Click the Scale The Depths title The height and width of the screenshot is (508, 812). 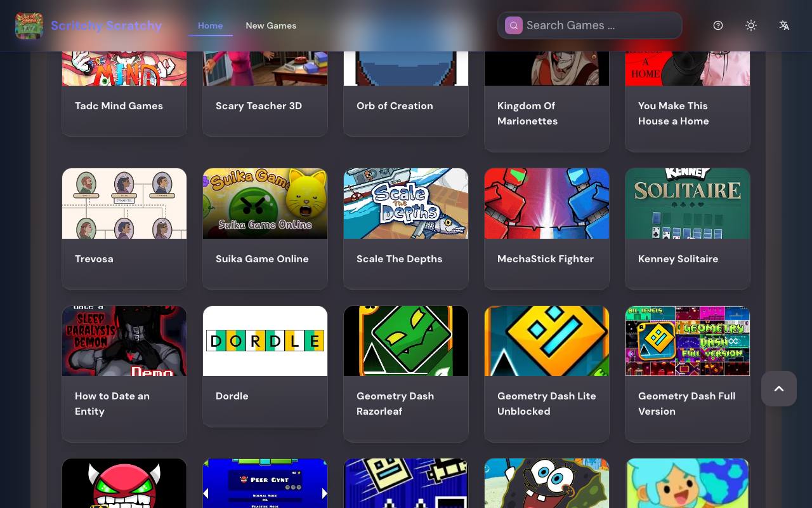400,259
